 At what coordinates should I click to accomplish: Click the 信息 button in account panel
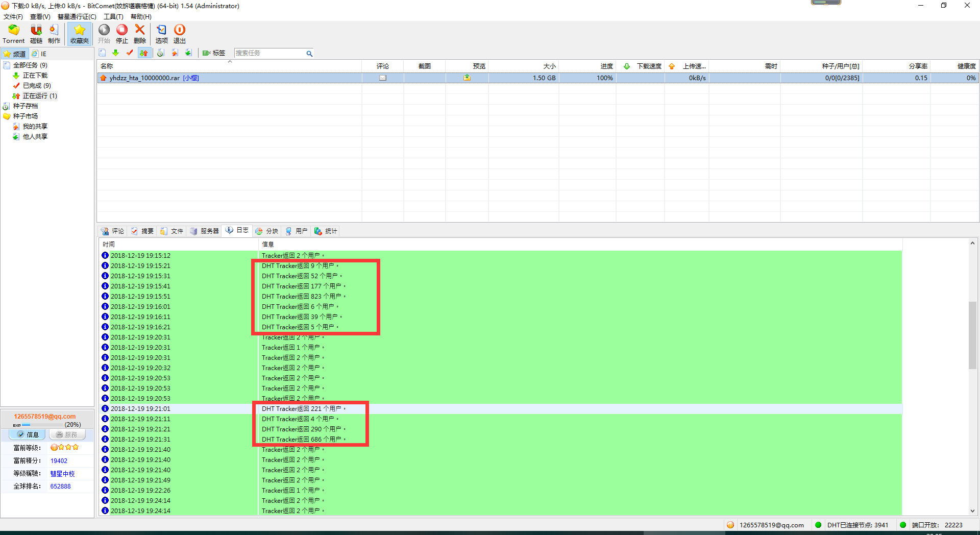28,434
